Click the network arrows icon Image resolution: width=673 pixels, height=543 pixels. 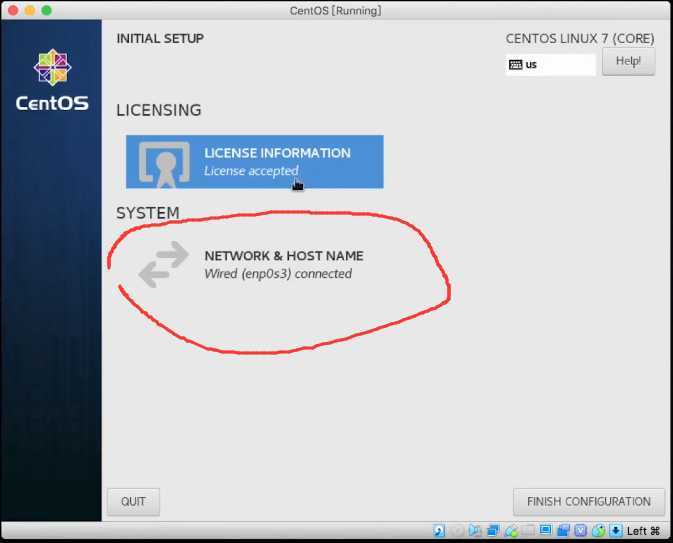click(164, 264)
